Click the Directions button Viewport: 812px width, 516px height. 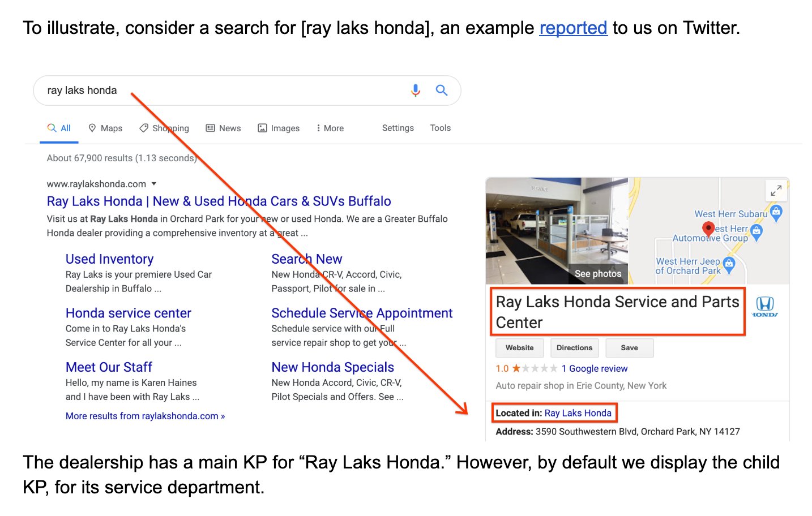[575, 348]
